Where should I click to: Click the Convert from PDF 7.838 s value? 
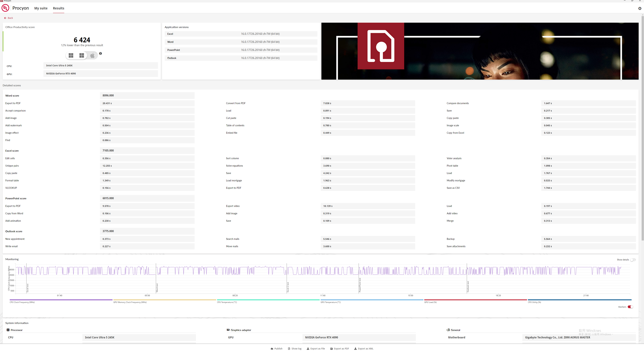pyautogui.click(x=368, y=103)
